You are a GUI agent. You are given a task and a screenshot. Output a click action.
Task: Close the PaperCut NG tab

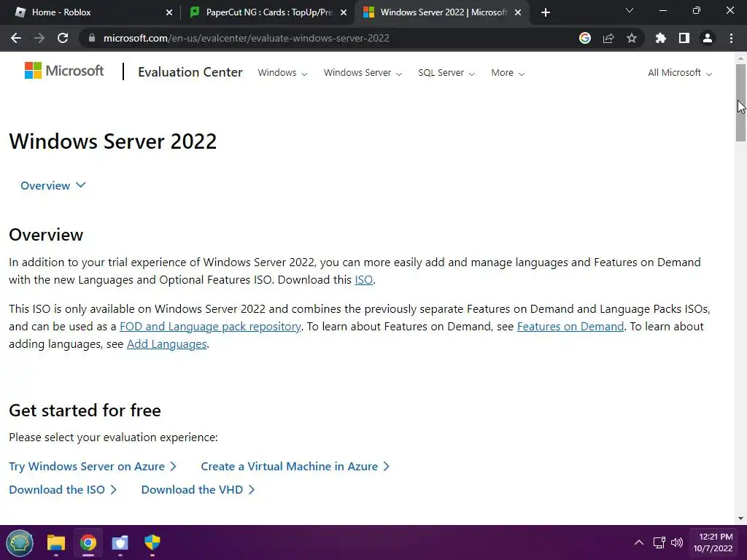[344, 12]
